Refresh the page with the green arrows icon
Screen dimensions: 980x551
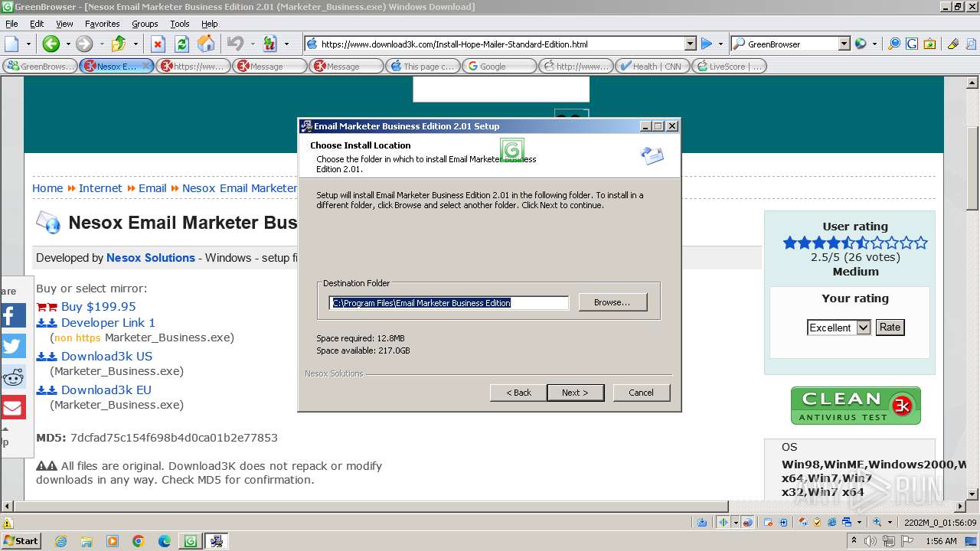pos(181,44)
